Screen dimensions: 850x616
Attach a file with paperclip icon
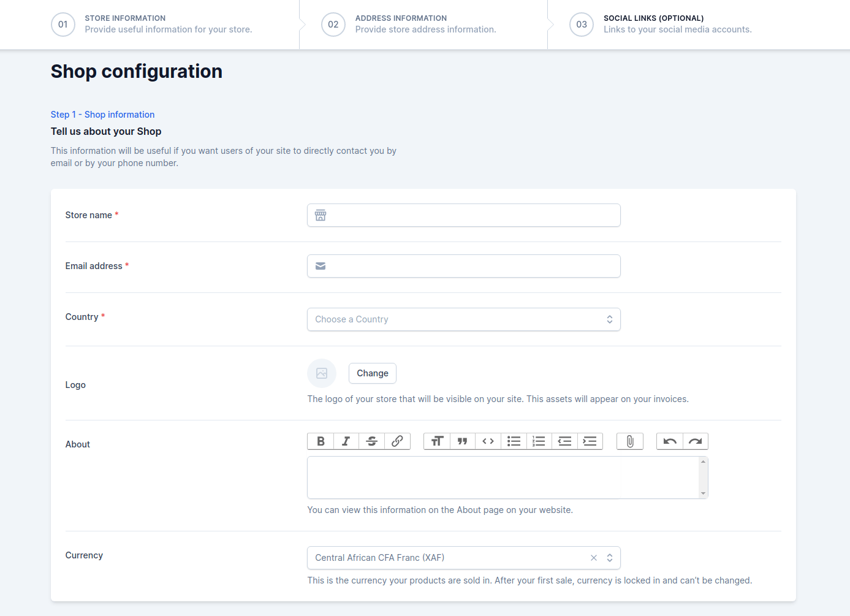(630, 441)
